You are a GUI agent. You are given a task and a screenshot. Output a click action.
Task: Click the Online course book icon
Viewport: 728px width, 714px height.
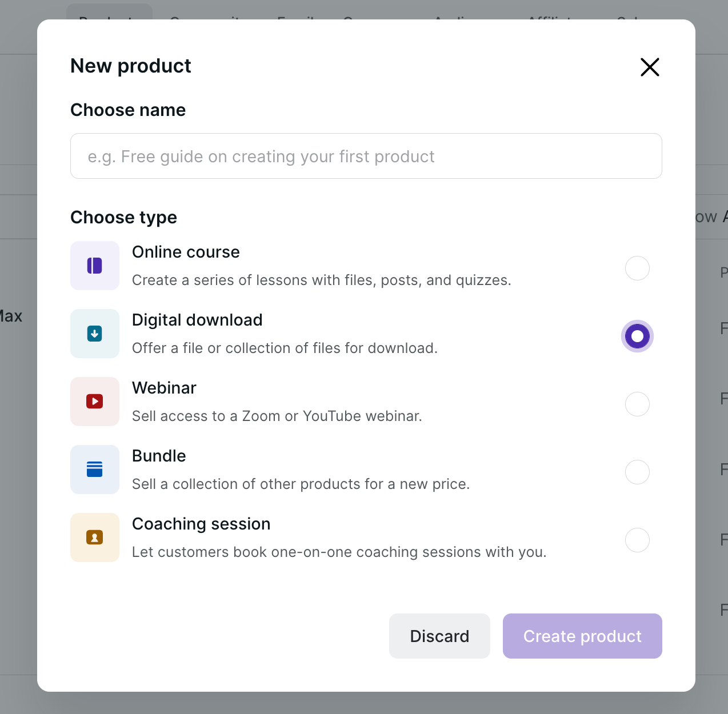(x=95, y=266)
